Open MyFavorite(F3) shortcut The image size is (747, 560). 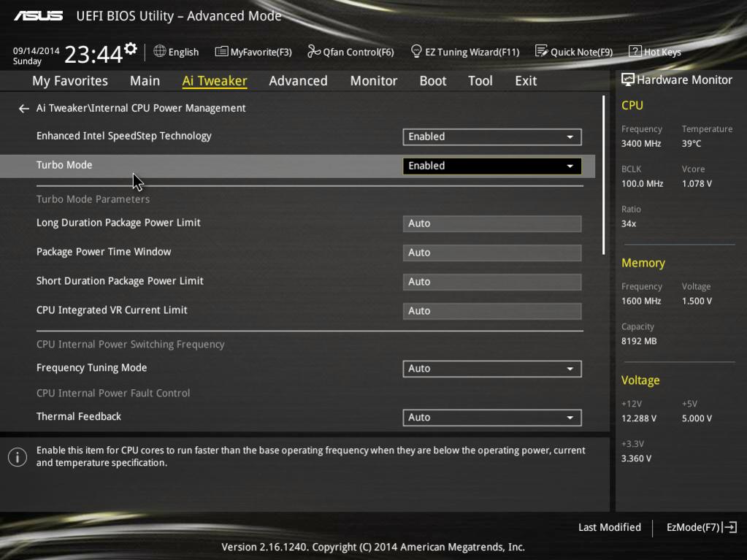[x=253, y=51]
